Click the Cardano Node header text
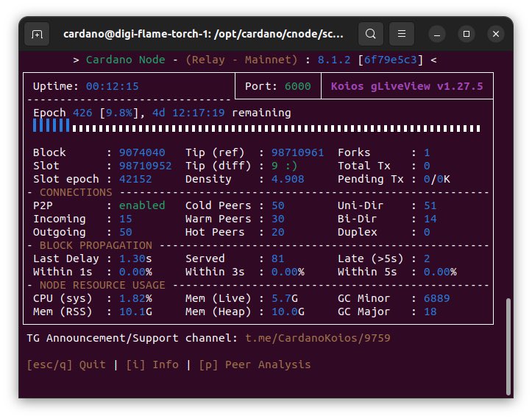532x419 pixels. click(126, 60)
